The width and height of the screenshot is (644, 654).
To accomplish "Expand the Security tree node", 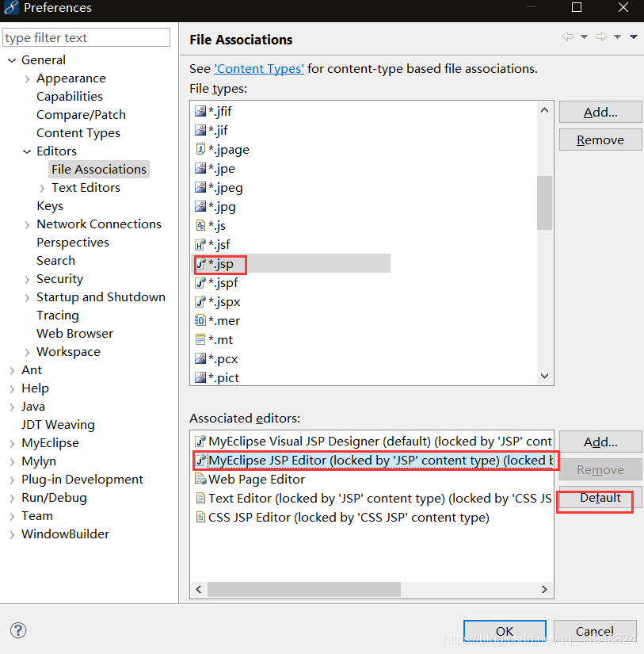I will click(x=27, y=280).
